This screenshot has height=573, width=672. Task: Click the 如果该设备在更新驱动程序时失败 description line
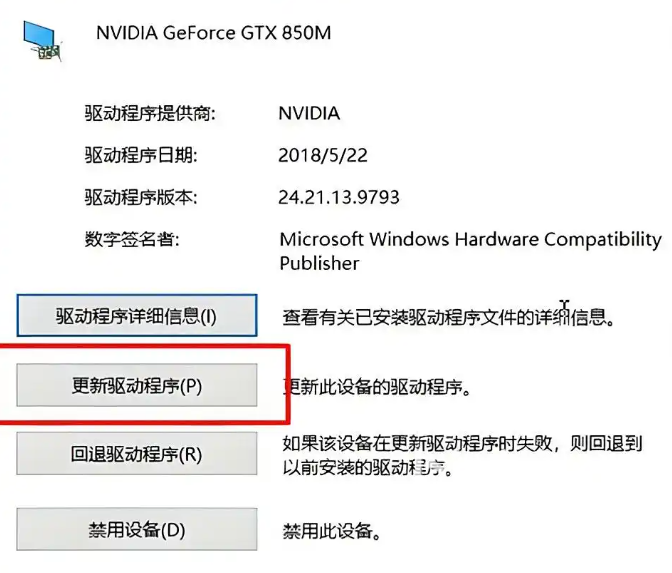[x=462, y=443]
